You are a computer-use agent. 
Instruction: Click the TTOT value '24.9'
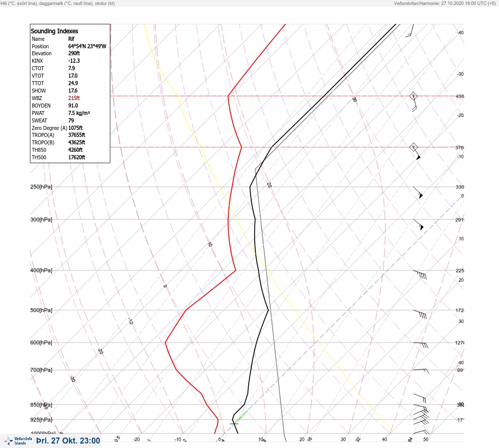(x=73, y=83)
